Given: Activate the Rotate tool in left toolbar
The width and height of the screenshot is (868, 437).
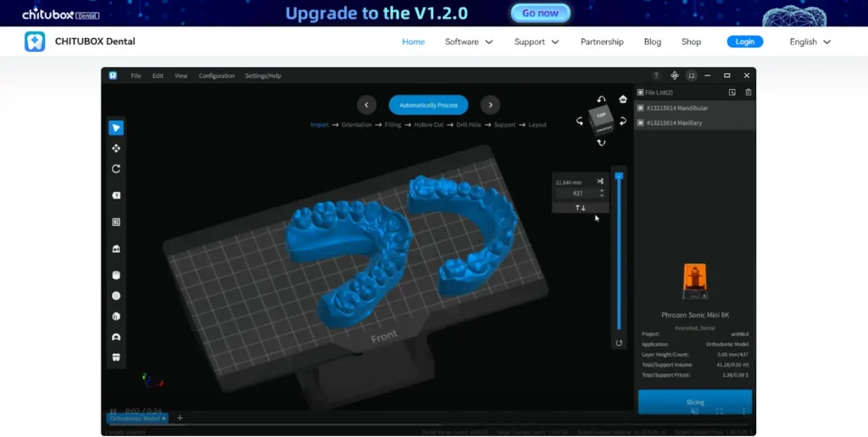Looking at the screenshot, I should (x=115, y=169).
